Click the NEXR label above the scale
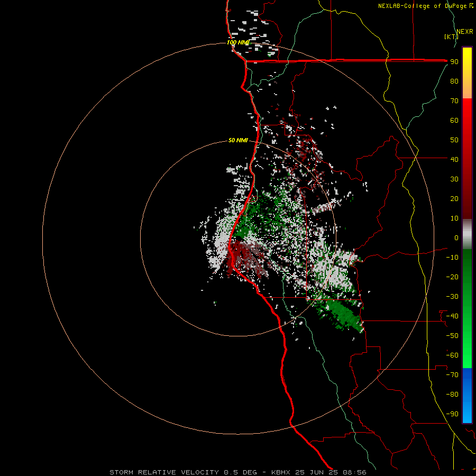 pyautogui.click(x=464, y=32)
